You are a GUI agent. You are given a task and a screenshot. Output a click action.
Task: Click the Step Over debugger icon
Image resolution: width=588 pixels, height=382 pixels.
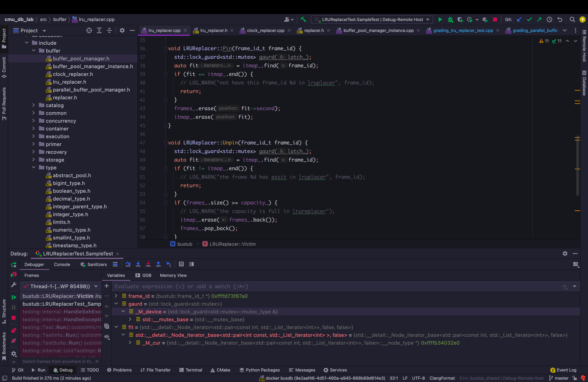[x=128, y=264]
